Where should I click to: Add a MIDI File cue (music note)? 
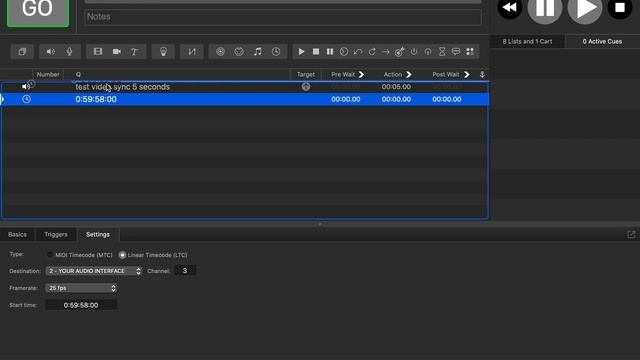pos(258,52)
